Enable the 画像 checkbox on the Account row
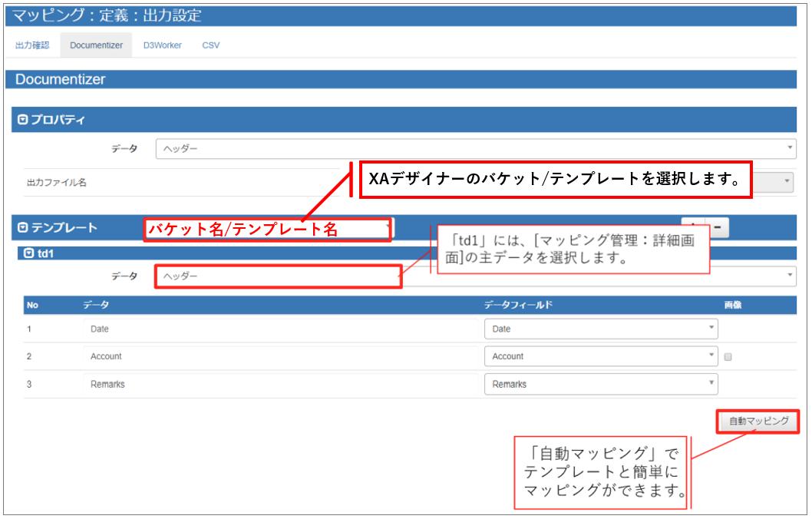812x519 pixels. pyautogui.click(x=727, y=355)
